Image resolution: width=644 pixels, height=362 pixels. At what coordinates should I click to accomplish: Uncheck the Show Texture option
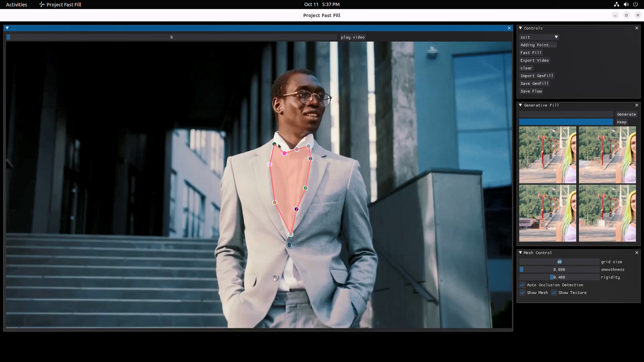[554, 293]
